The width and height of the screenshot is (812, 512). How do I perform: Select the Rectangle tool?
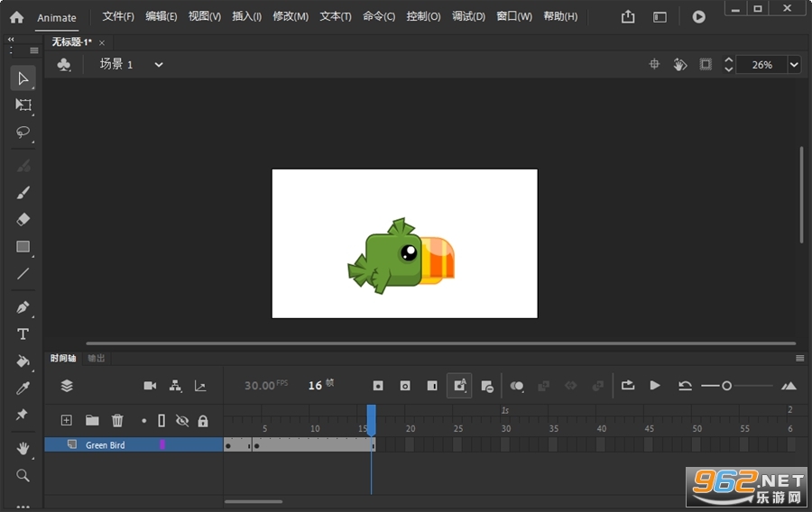pyautogui.click(x=23, y=247)
